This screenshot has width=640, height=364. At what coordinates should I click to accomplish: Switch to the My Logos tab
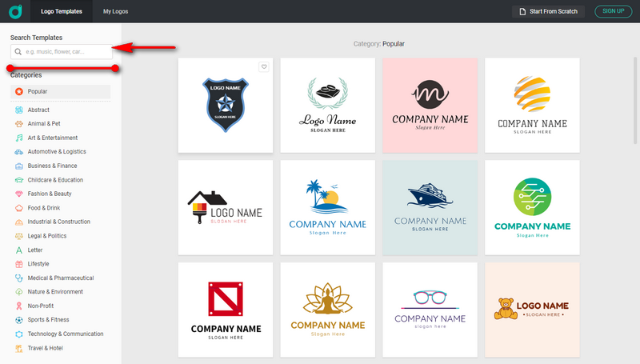pos(115,11)
